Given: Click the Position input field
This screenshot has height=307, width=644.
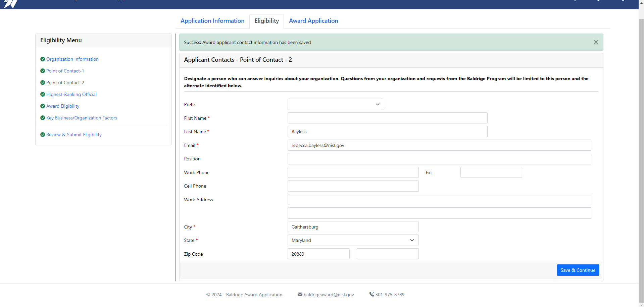Looking at the screenshot, I should (439, 159).
